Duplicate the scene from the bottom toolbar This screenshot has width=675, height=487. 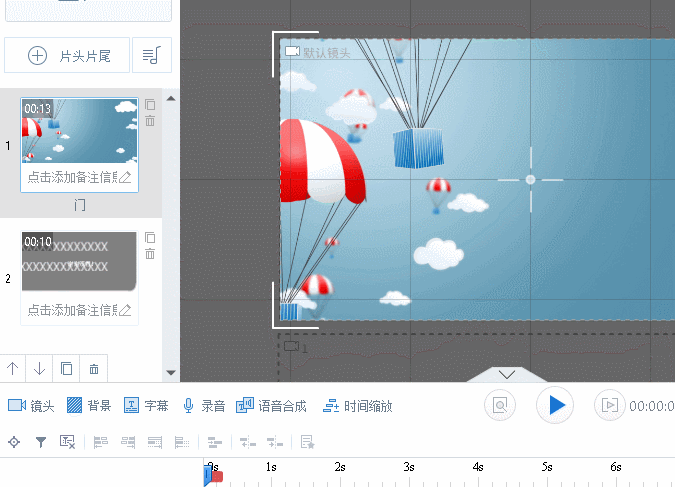point(66,369)
